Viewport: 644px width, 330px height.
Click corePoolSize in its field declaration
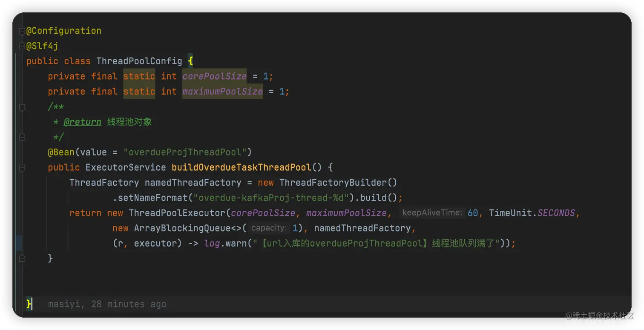pyautogui.click(x=215, y=76)
